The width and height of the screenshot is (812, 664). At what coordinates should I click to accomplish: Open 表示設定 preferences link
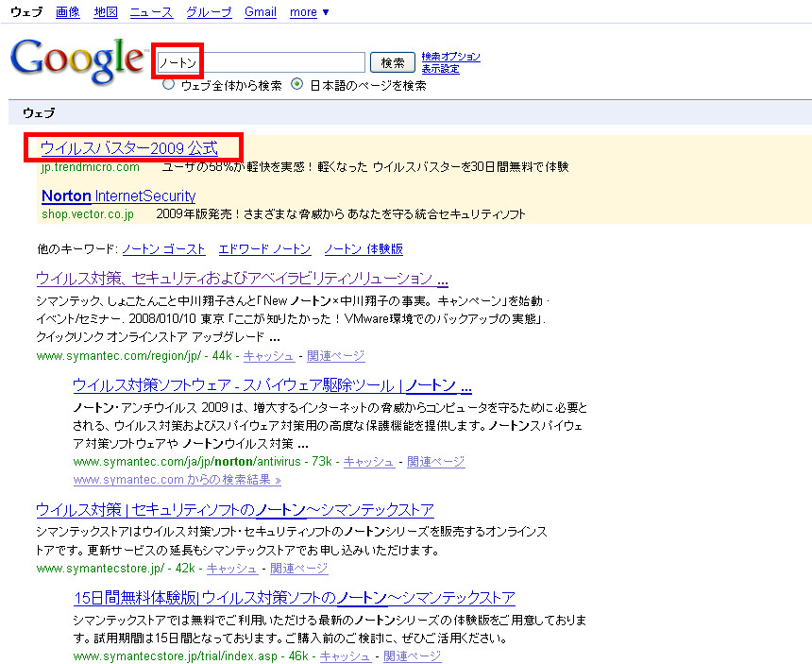pyautogui.click(x=440, y=69)
